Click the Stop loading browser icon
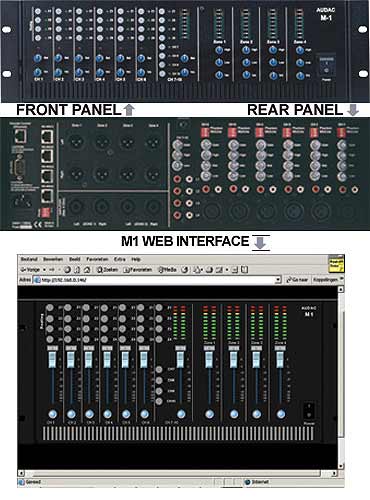 point(67,270)
